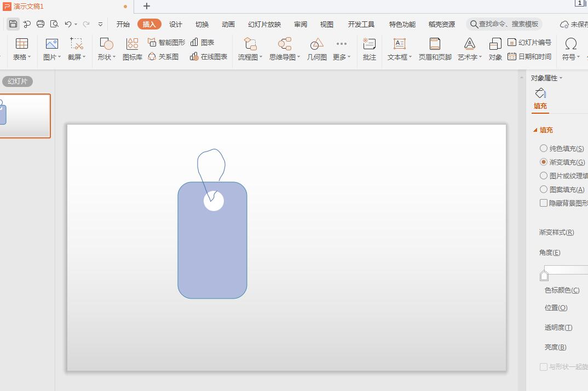The height and width of the screenshot is (391, 588).
Task: Open the 开发工具 Developer tab
Action: [361, 25]
